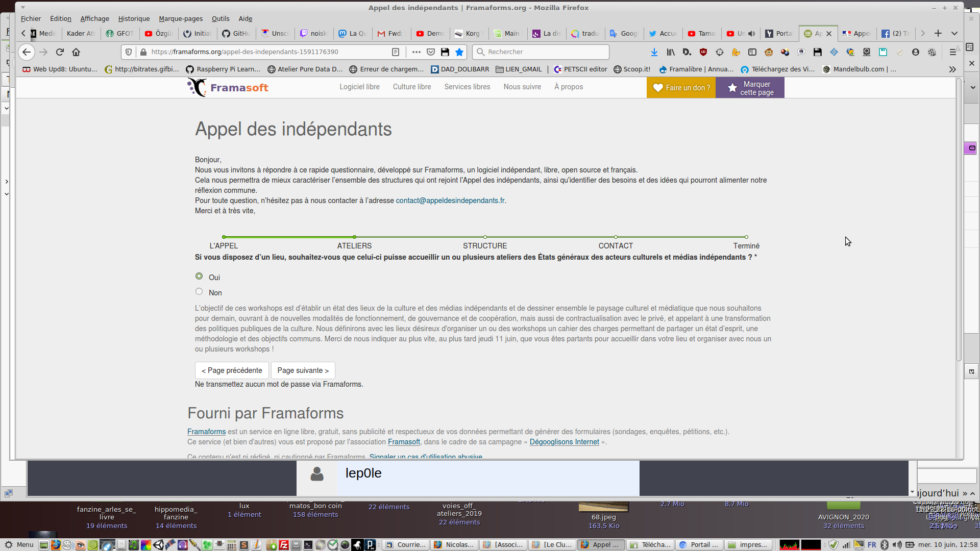Open the Firefox library icon
This screenshot has height=551, width=980.
(671, 52)
